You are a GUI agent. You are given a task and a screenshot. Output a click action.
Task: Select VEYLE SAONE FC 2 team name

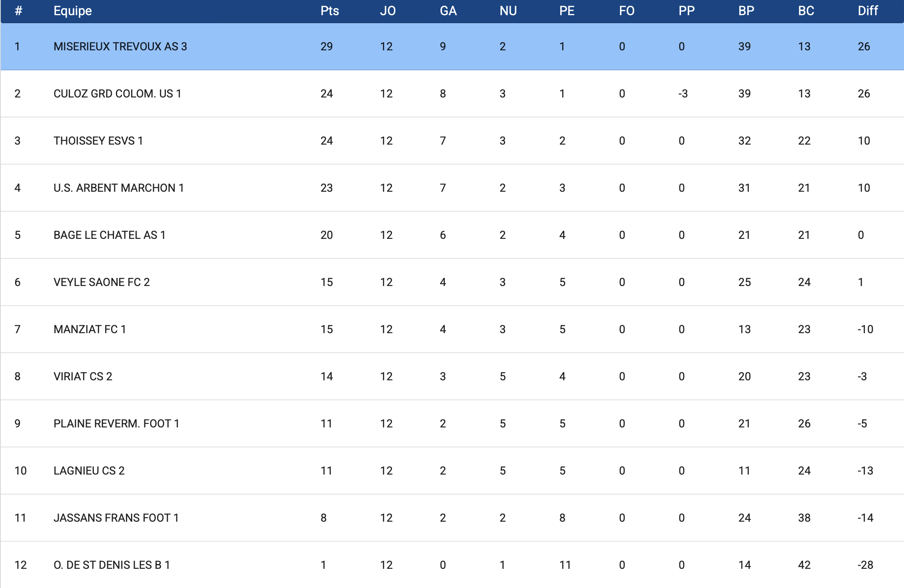click(x=102, y=282)
